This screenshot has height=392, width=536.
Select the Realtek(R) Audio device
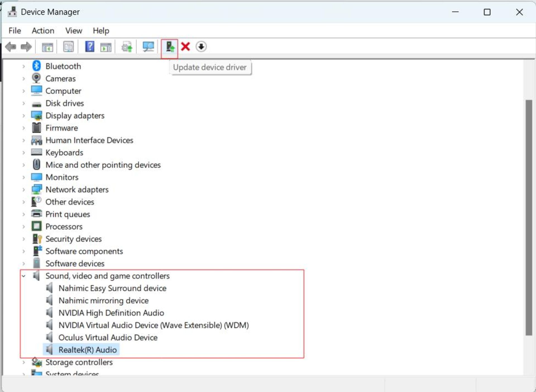click(x=88, y=350)
